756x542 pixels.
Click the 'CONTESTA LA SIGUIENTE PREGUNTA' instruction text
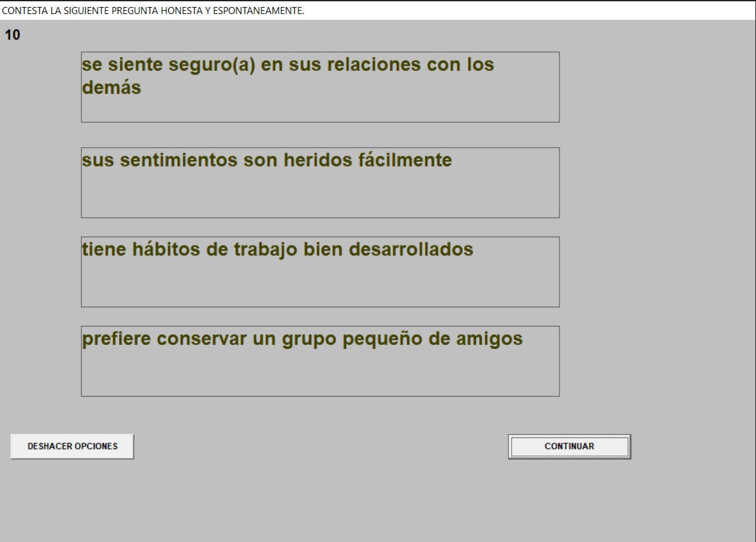[153, 11]
